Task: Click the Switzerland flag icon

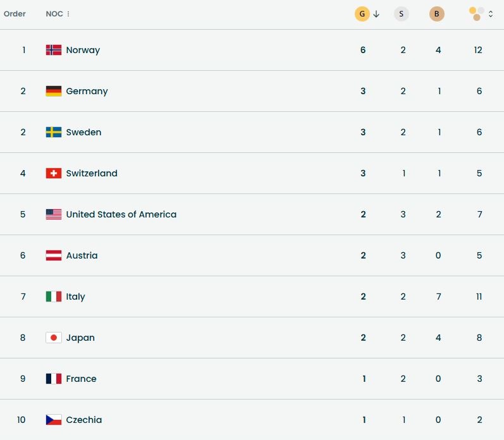Action: tap(53, 173)
